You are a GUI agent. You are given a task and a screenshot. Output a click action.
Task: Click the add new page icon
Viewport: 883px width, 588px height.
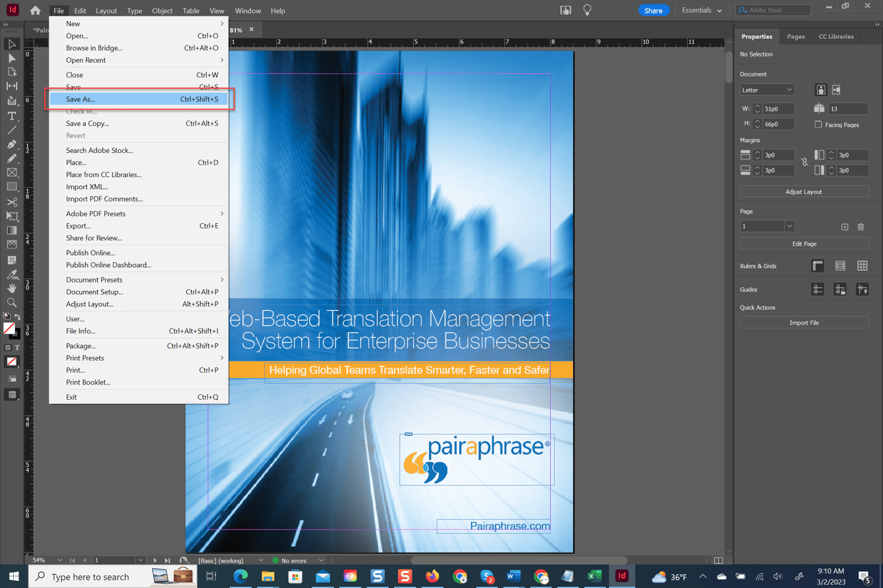tap(845, 227)
